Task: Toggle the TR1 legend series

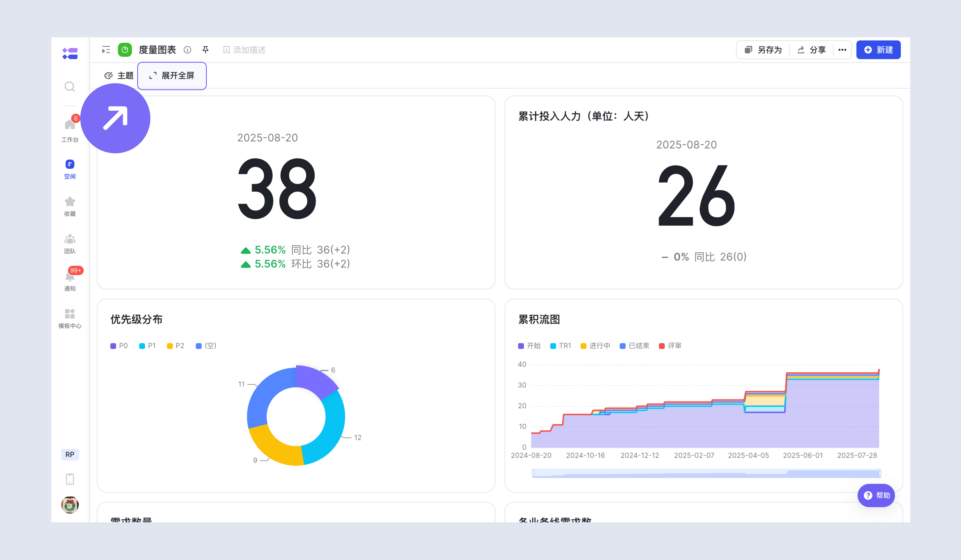Action: click(x=560, y=346)
